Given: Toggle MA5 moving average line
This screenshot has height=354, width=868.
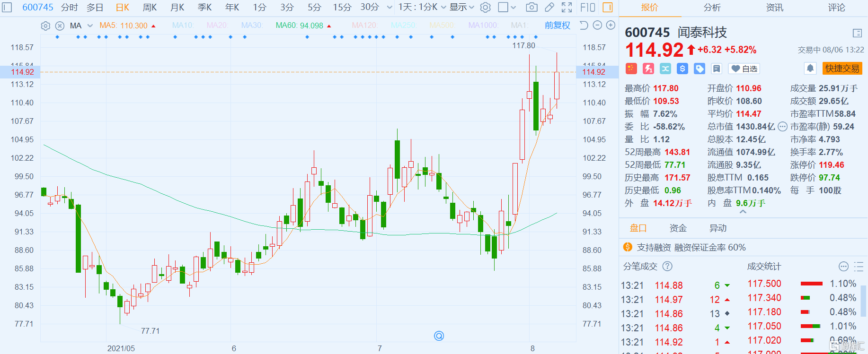Looking at the screenshot, I should click(x=128, y=26).
